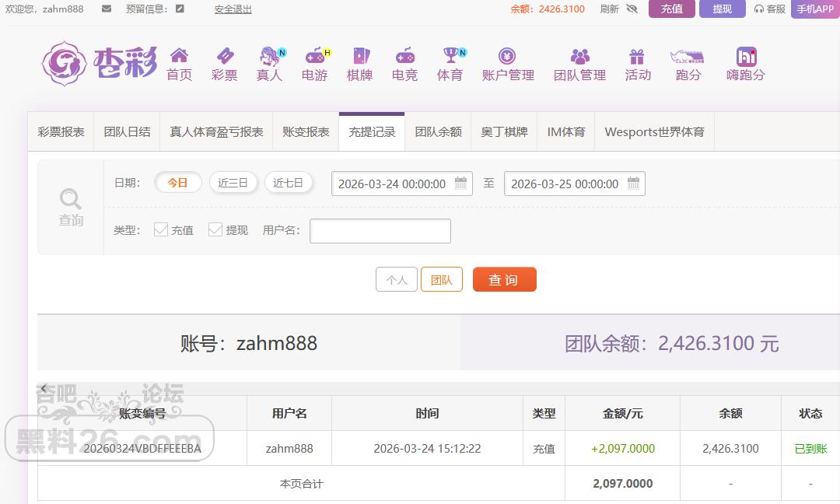Open the 嗨跑分 hi icon

click(x=746, y=56)
